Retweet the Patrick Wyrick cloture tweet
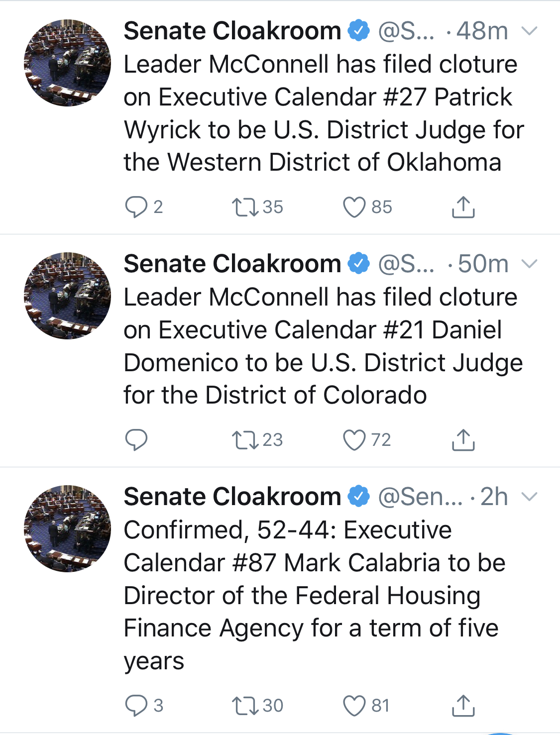560x735 pixels. coord(245,207)
